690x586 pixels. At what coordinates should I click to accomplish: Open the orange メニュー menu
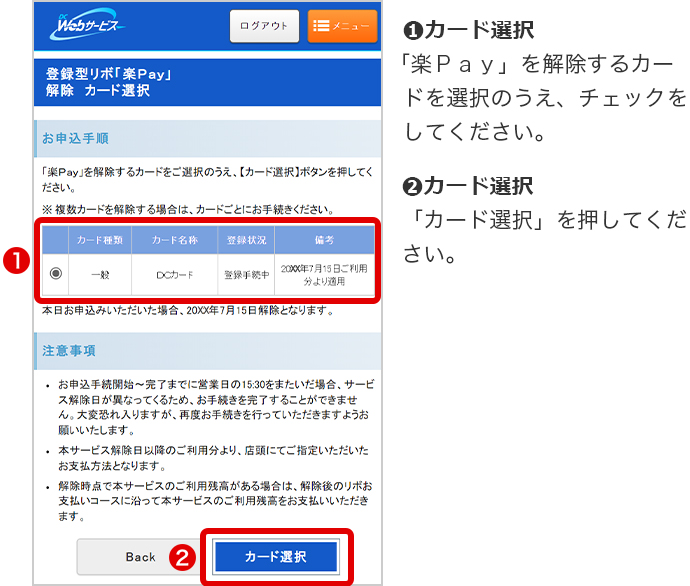pos(342,26)
